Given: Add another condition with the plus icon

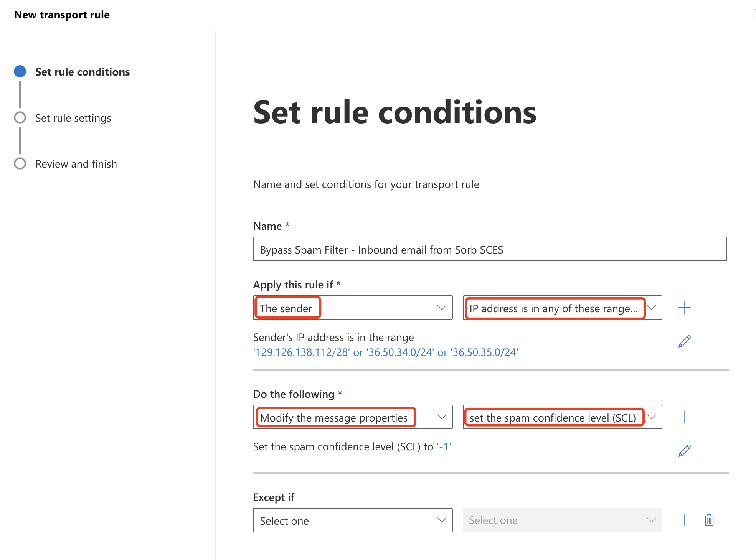Looking at the screenshot, I should [685, 307].
